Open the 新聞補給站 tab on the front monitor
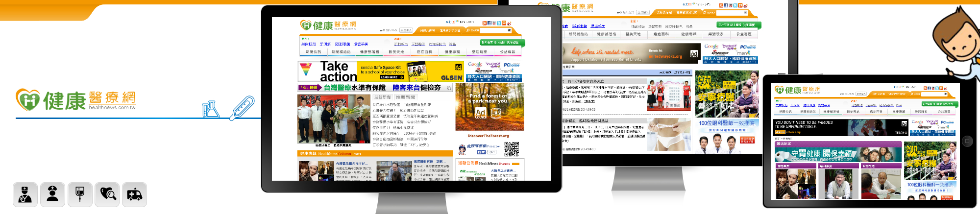The height and width of the screenshot is (214, 980). pyautogui.click(x=341, y=52)
